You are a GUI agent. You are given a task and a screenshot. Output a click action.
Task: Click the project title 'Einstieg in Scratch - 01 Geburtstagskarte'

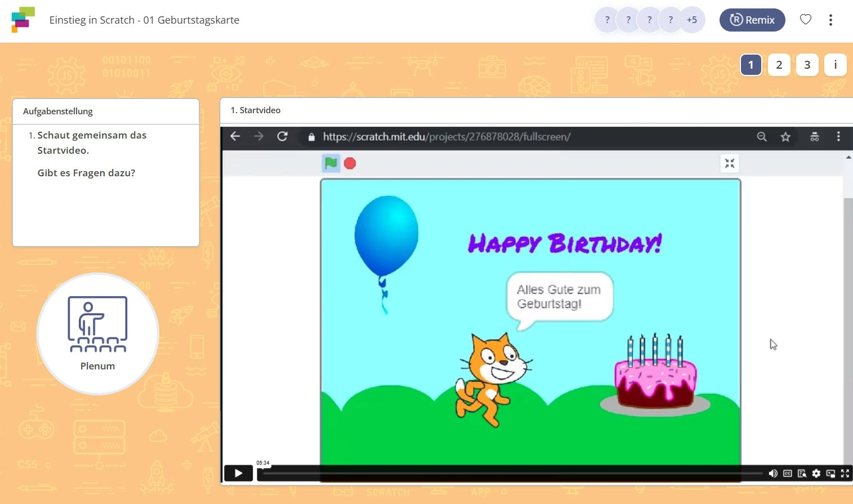144,20
